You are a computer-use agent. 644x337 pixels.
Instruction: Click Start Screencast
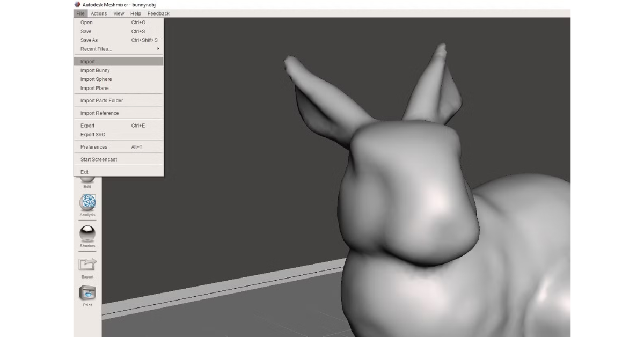[x=98, y=159]
